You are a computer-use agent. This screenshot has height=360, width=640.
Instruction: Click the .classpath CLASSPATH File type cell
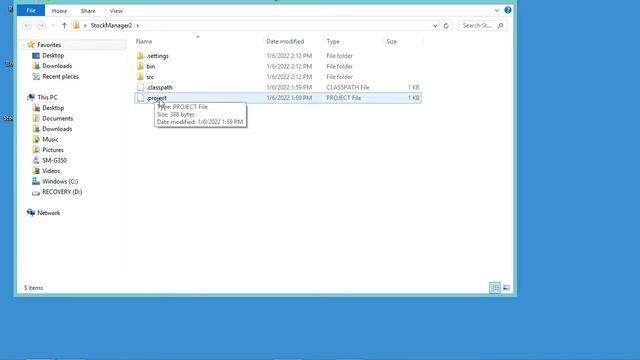pos(348,87)
